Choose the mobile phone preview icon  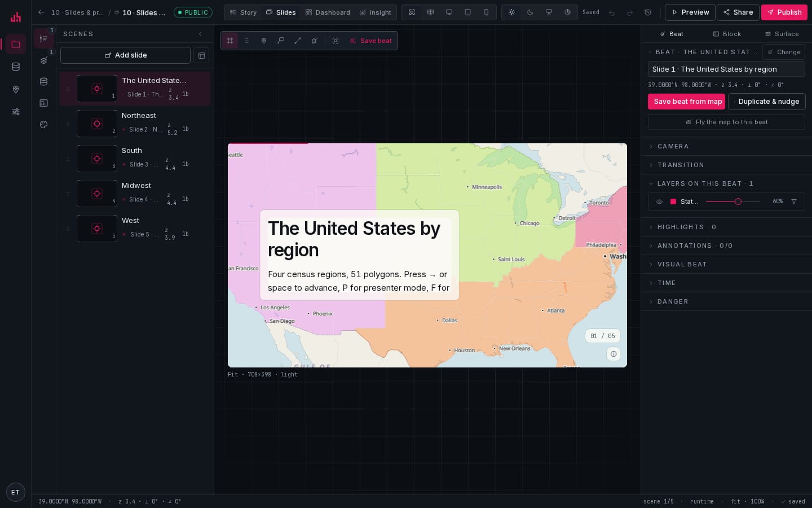(x=487, y=12)
